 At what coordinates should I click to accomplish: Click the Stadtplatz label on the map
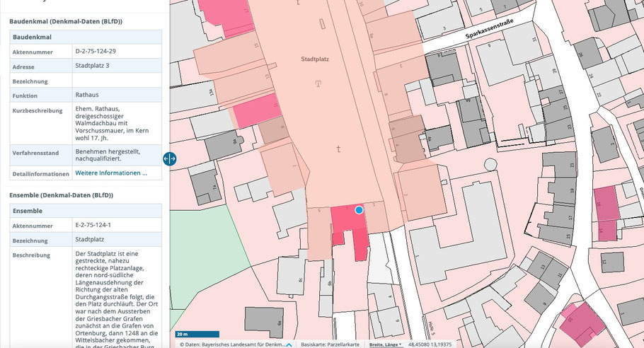[x=315, y=59]
